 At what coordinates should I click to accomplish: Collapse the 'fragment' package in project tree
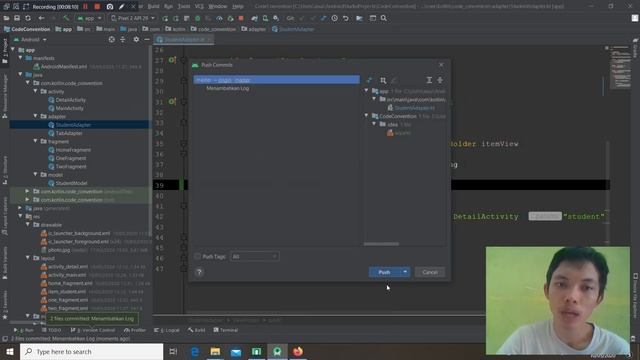(x=36, y=141)
